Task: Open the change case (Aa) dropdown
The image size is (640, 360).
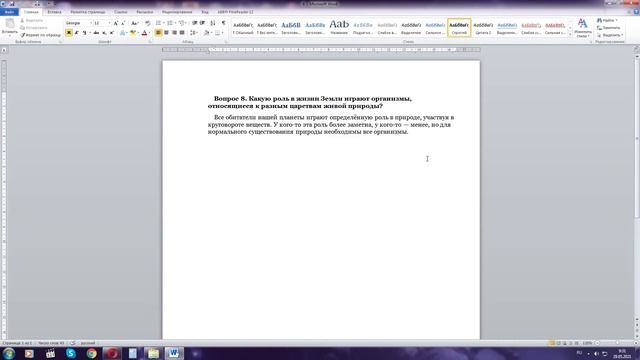Action: click(x=134, y=23)
